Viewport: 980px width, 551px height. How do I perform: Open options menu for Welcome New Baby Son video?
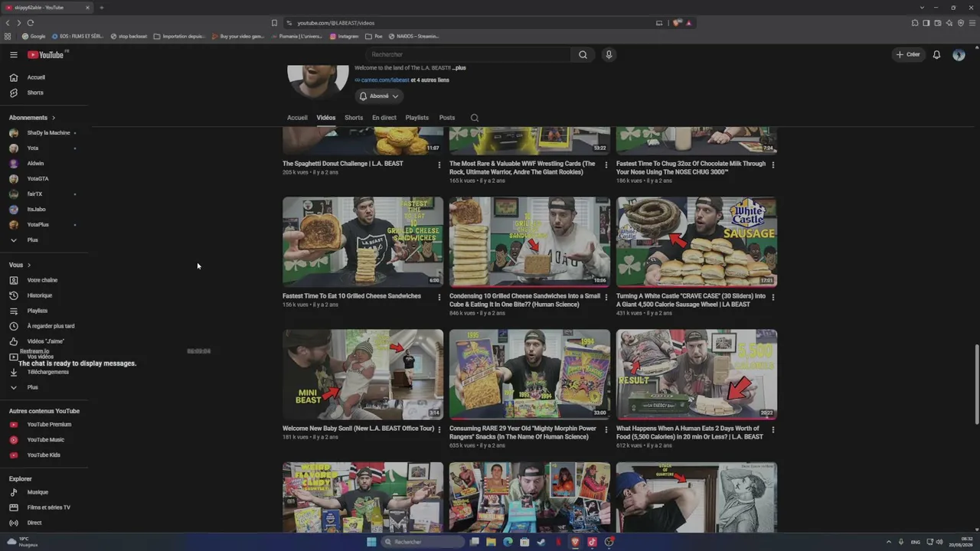click(439, 429)
